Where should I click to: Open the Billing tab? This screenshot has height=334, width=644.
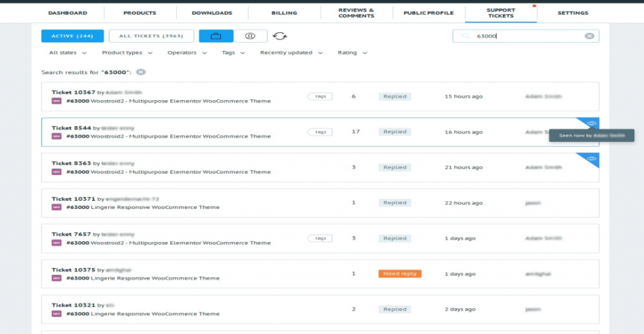click(x=284, y=13)
